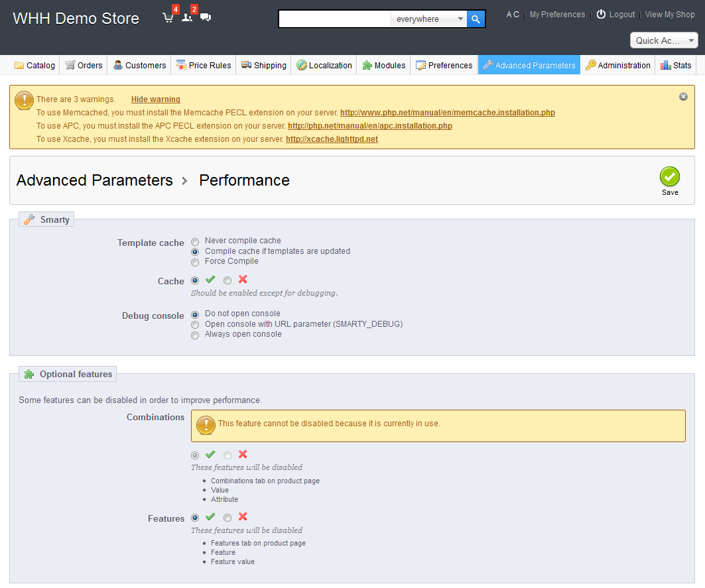Click the blue search magnifier button
The width and height of the screenshot is (705, 588).
[x=476, y=19]
